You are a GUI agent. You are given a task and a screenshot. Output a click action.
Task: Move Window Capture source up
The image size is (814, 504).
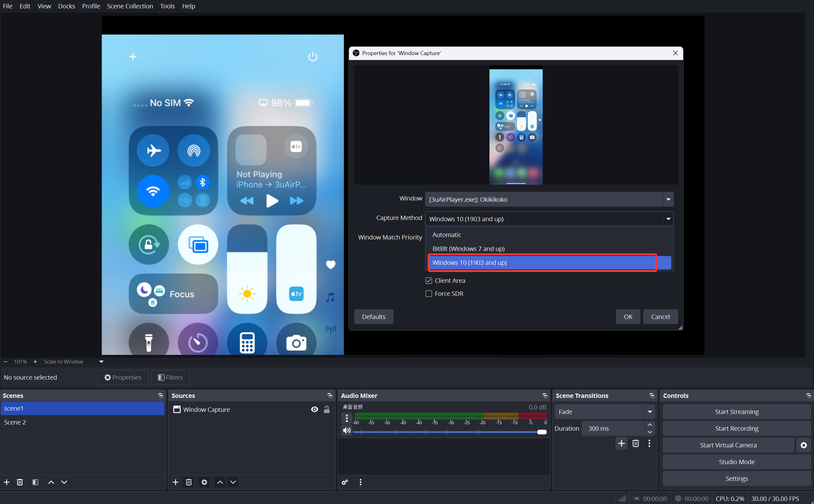[219, 482]
